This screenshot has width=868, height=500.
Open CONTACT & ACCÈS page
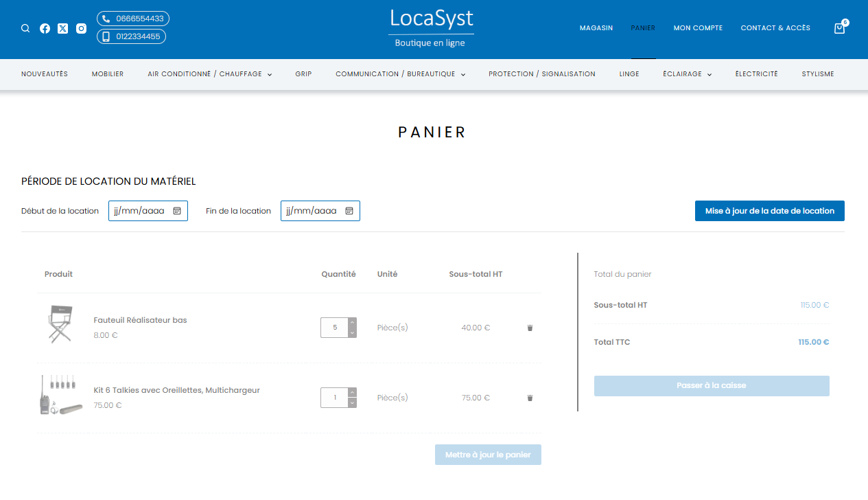click(x=775, y=28)
